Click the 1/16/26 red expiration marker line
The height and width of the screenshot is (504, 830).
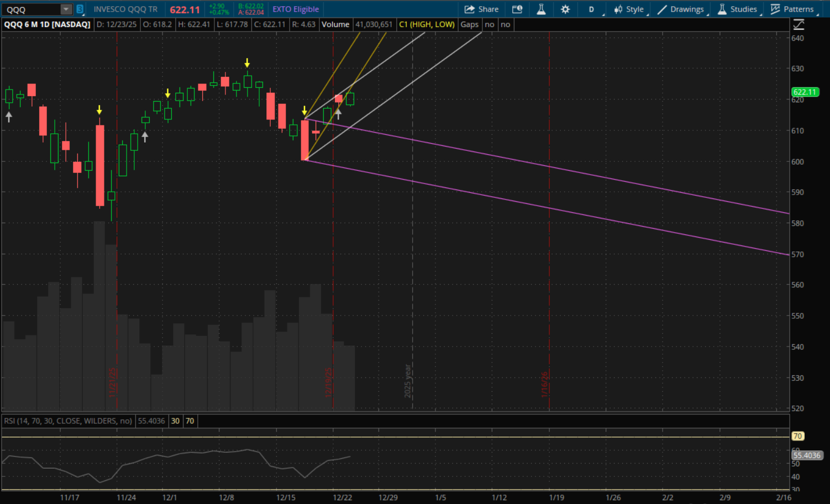pos(549,221)
